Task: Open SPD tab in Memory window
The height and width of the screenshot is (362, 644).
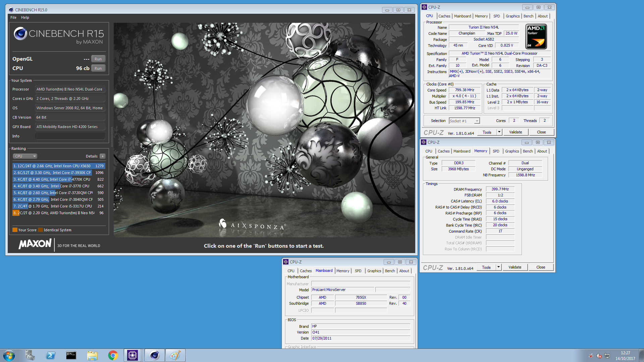Action: [x=496, y=151]
